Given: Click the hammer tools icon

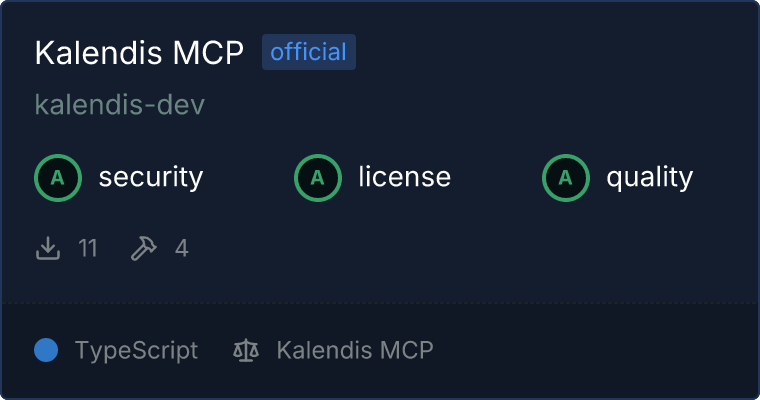Looking at the screenshot, I should click(x=143, y=248).
